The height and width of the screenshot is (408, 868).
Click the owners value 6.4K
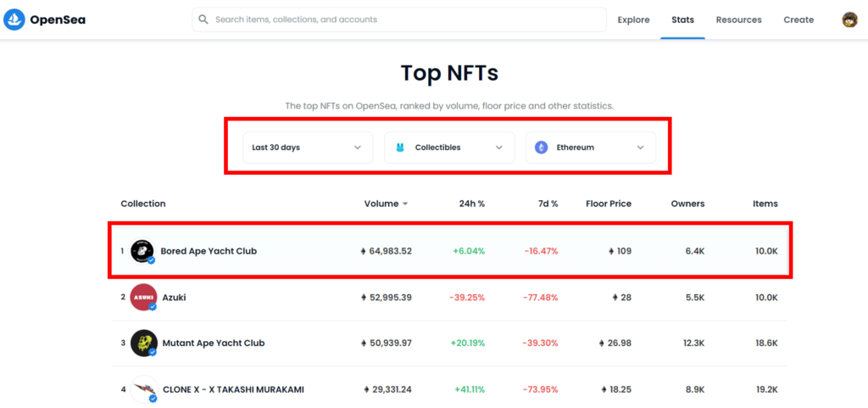click(694, 251)
